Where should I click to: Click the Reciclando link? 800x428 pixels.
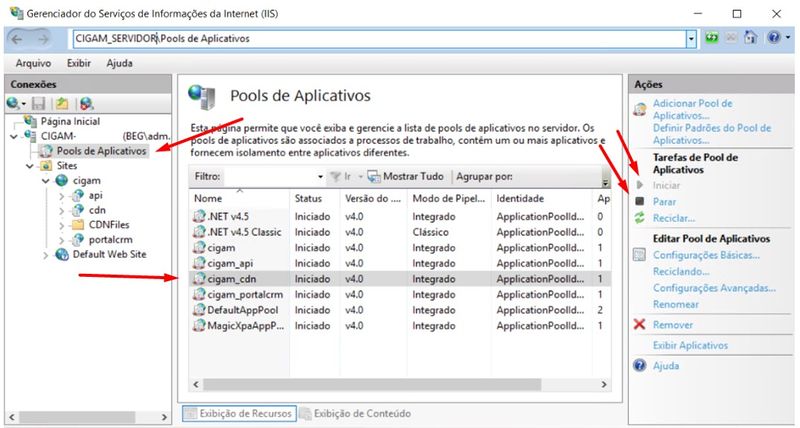[681, 272]
